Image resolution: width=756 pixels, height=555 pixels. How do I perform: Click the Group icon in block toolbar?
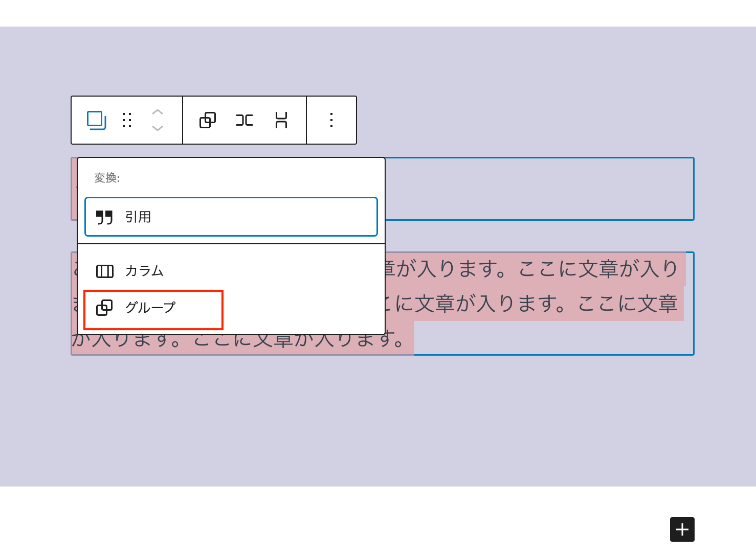coord(207,121)
